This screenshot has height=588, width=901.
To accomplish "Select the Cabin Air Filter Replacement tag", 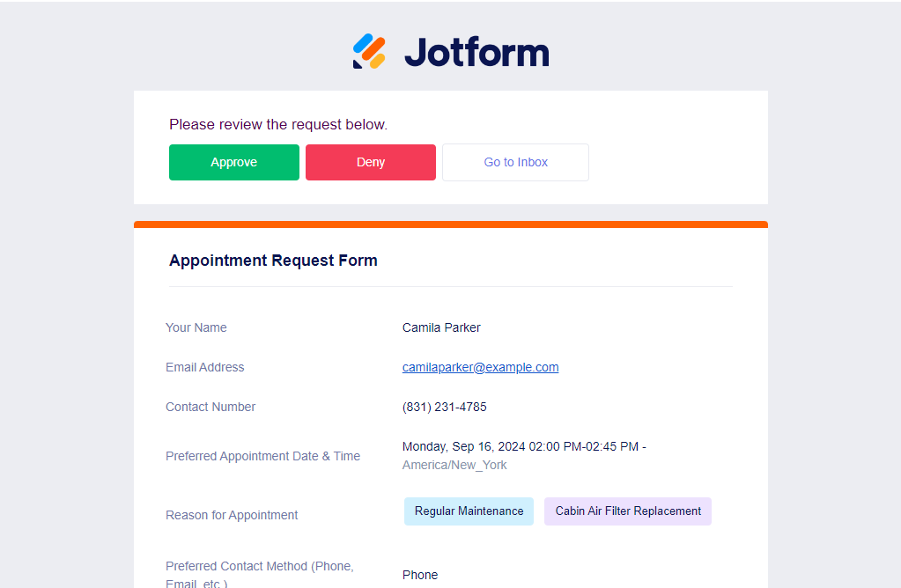I will (628, 511).
